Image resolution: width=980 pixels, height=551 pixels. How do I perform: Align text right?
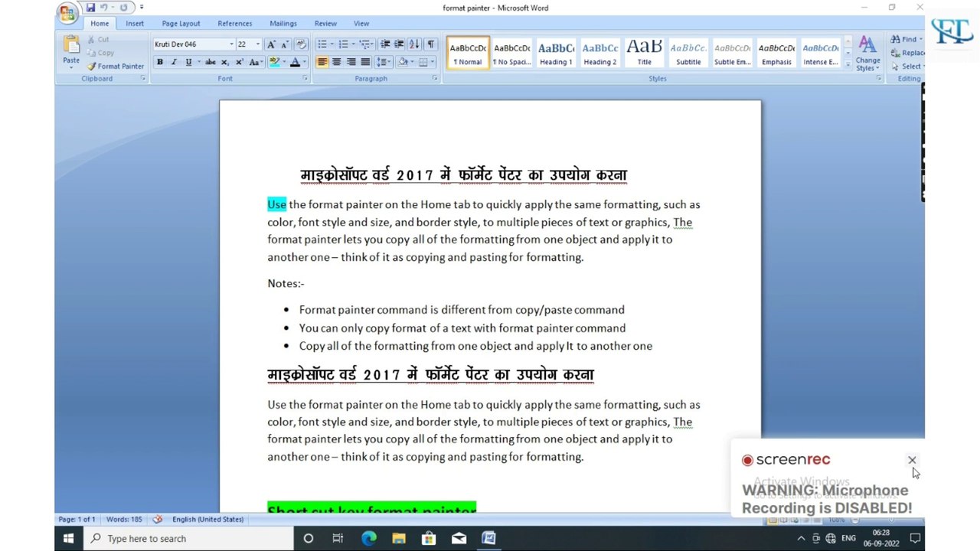tap(351, 62)
